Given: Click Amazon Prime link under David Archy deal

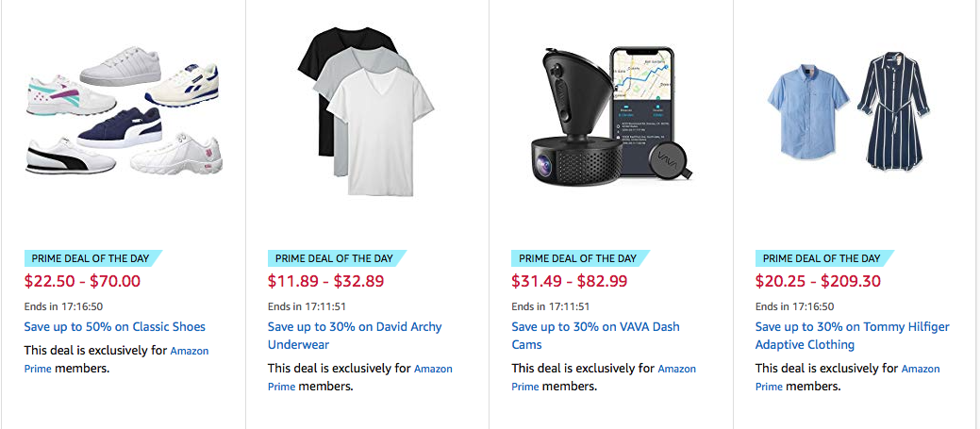Looking at the screenshot, I should click(x=433, y=369).
